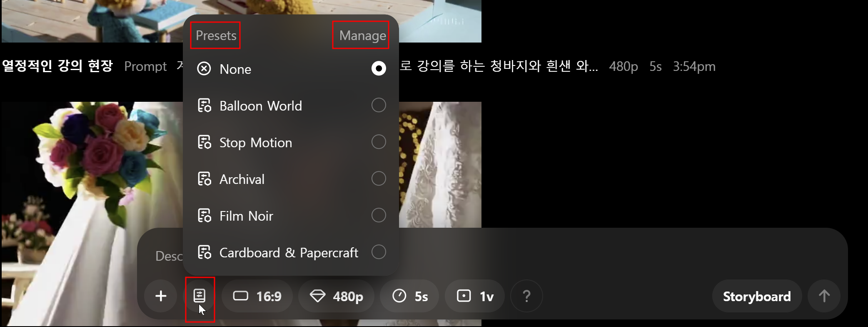Choose the Cardboard & Papercraft preset

point(291,252)
